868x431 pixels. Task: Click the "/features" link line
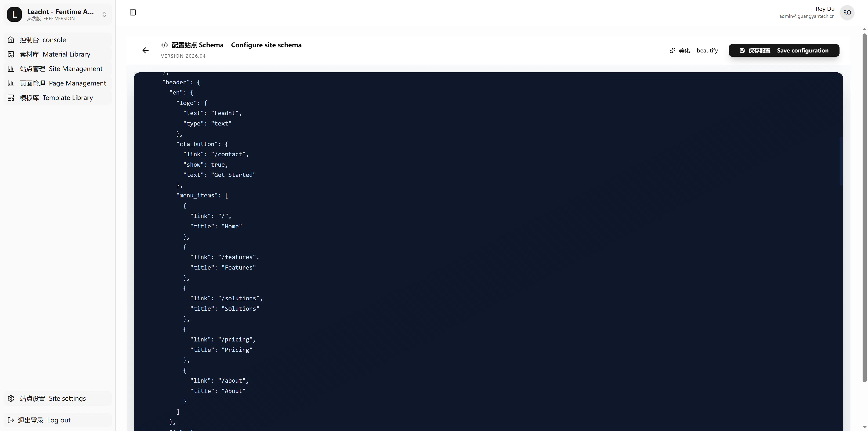coord(225,257)
